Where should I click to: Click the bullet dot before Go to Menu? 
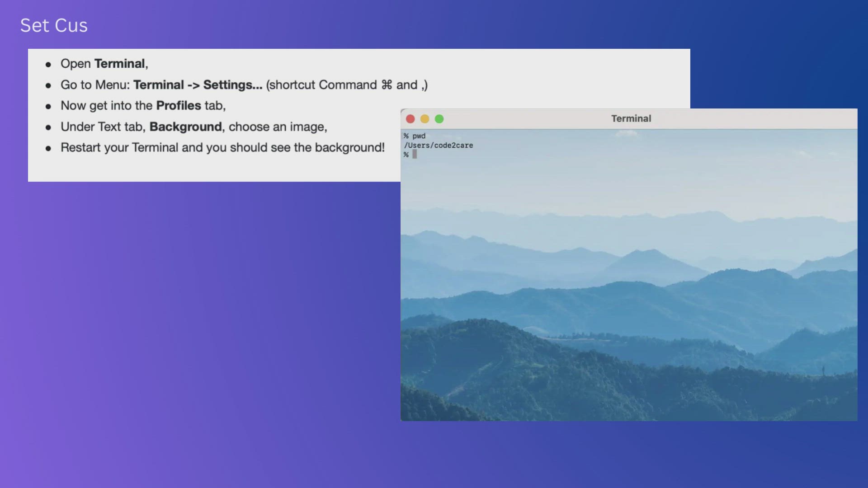[48, 86]
